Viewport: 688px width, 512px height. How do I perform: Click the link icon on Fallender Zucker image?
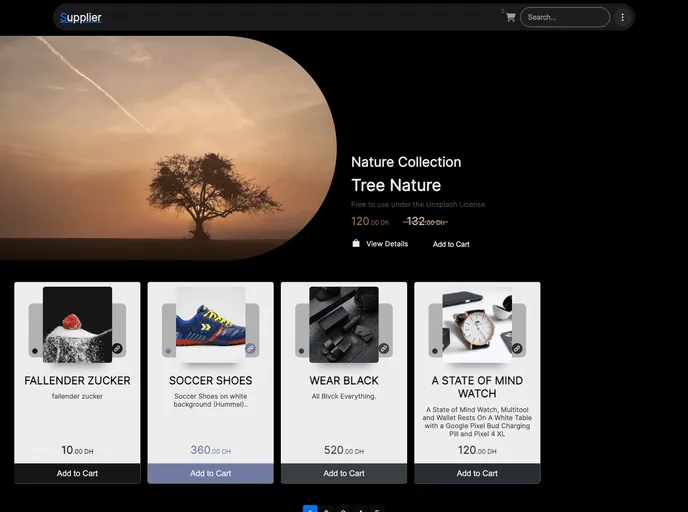click(117, 349)
